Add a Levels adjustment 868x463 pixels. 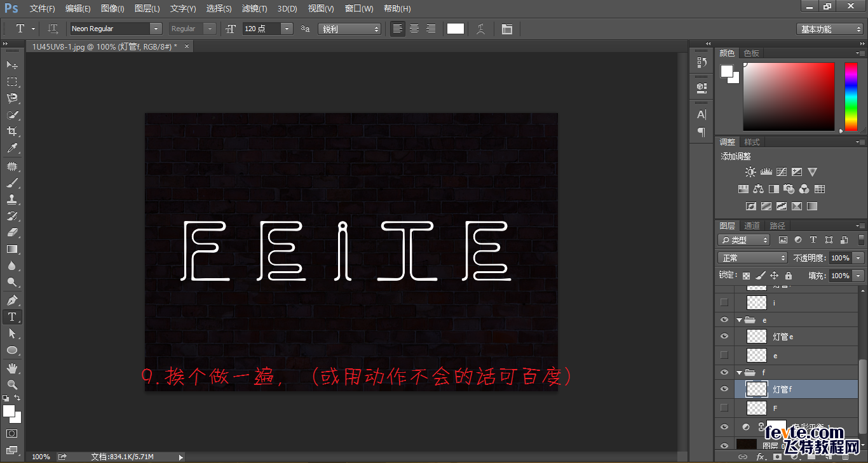[x=766, y=172]
